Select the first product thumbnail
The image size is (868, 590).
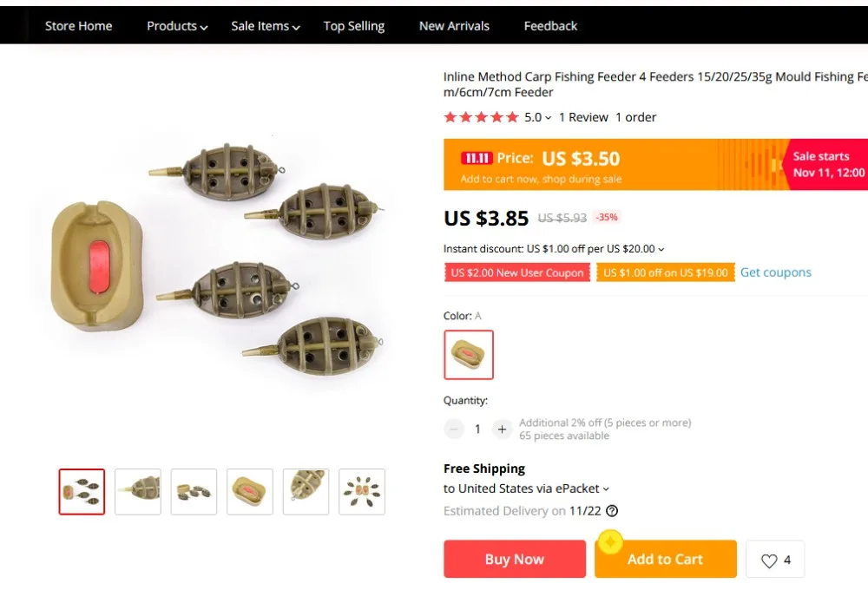click(82, 492)
